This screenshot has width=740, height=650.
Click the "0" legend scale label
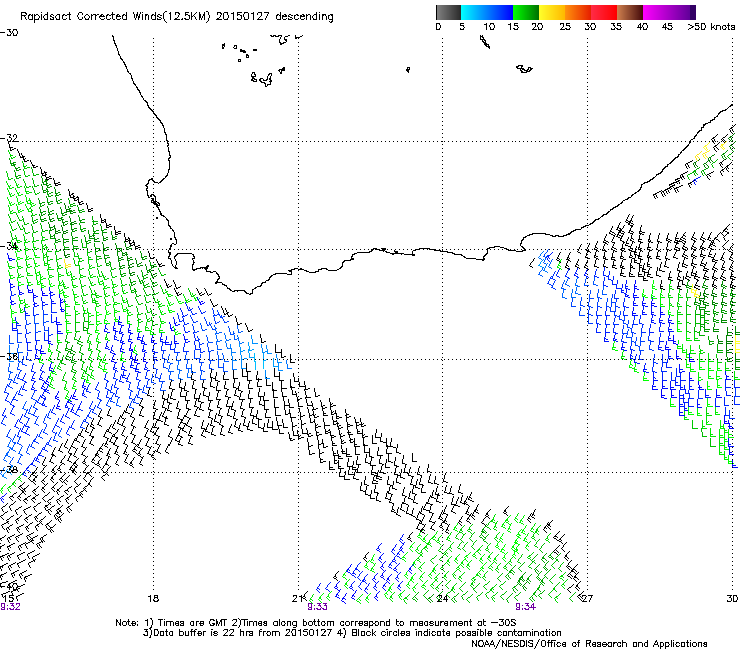tap(438, 27)
